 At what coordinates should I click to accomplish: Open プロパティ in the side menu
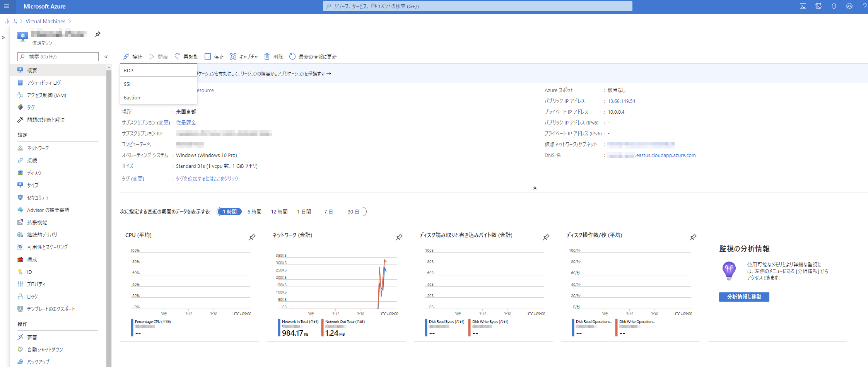(x=58, y=284)
